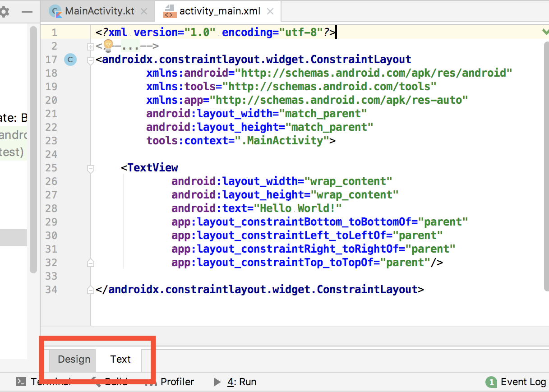Image resolution: width=549 pixels, height=392 pixels.
Task: Open the Event Log notifications
Action: pos(517,382)
